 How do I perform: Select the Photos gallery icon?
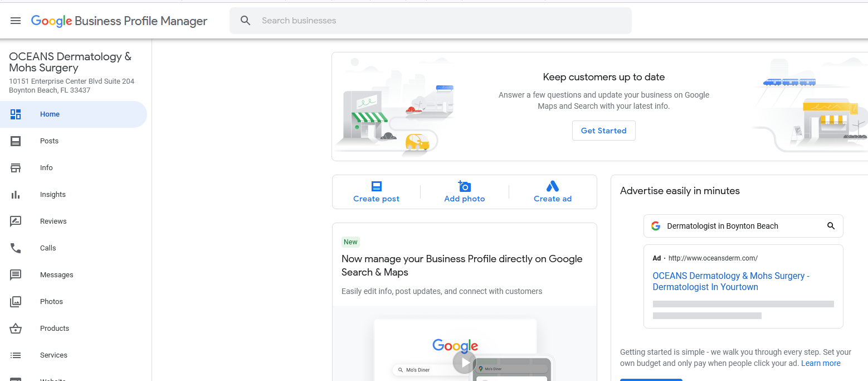pyautogui.click(x=16, y=302)
